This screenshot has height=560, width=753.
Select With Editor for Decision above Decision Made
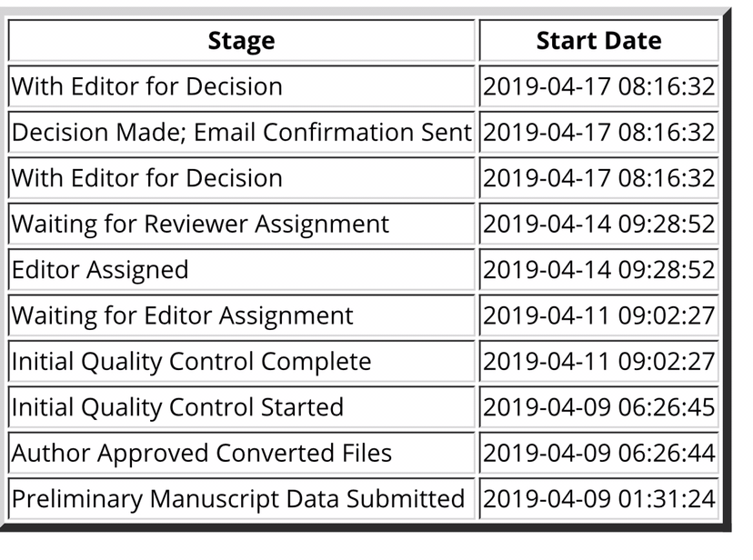click(146, 87)
